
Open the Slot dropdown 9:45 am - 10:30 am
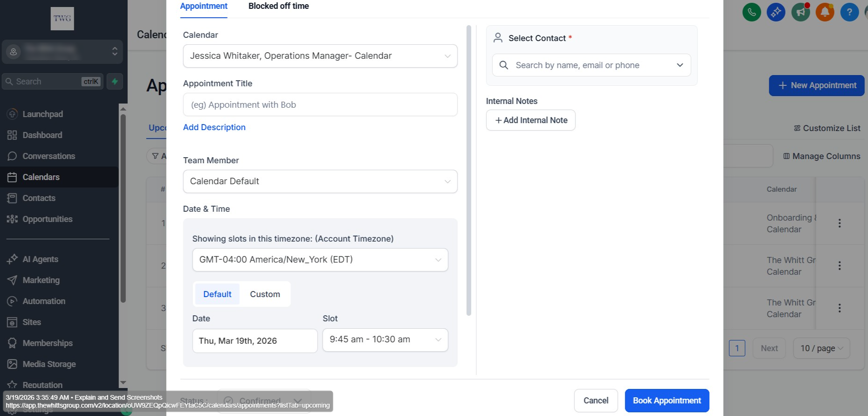coord(386,340)
